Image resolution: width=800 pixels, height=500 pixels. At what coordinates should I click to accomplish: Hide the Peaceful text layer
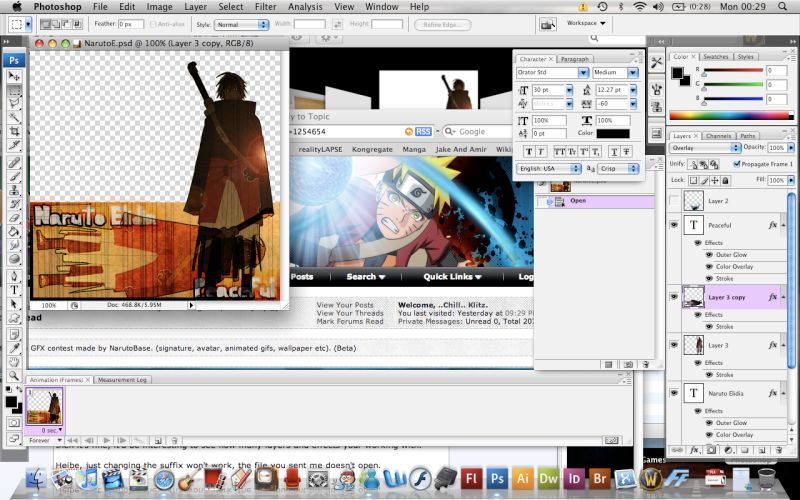point(674,224)
